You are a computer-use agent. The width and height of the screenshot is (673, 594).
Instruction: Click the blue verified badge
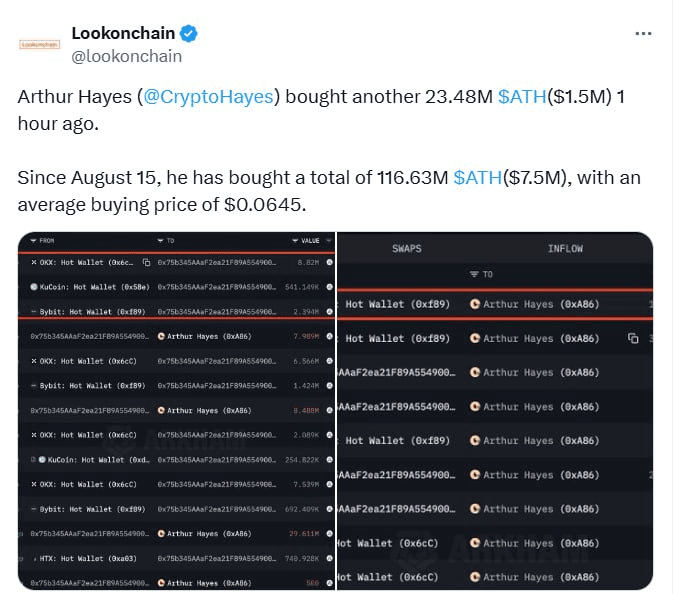(x=189, y=34)
